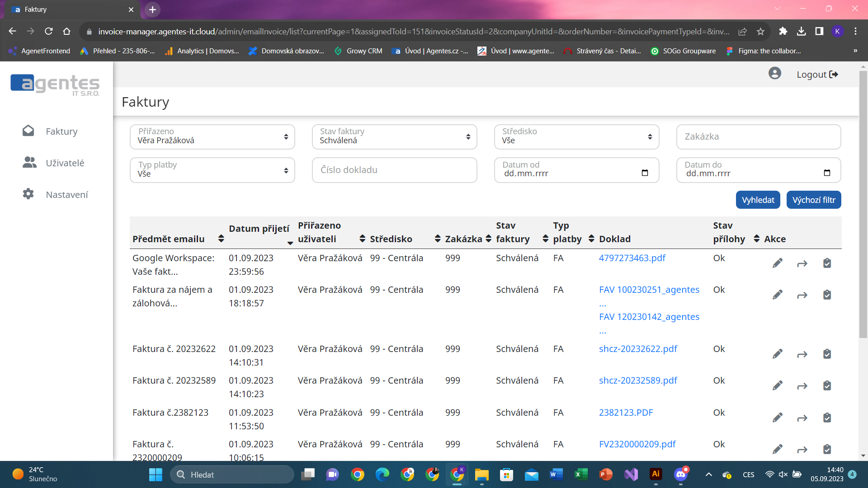Click clipboard check icon for Faktura za nájem

pyautogui.click(x=827, y=295)
